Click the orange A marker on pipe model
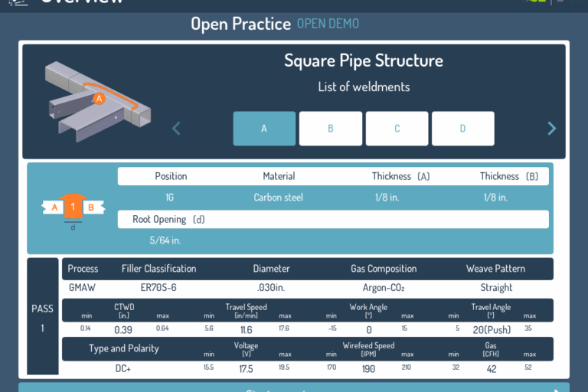Image resolution: width=588 pixels, height=392 pixels. click(98, 99)
